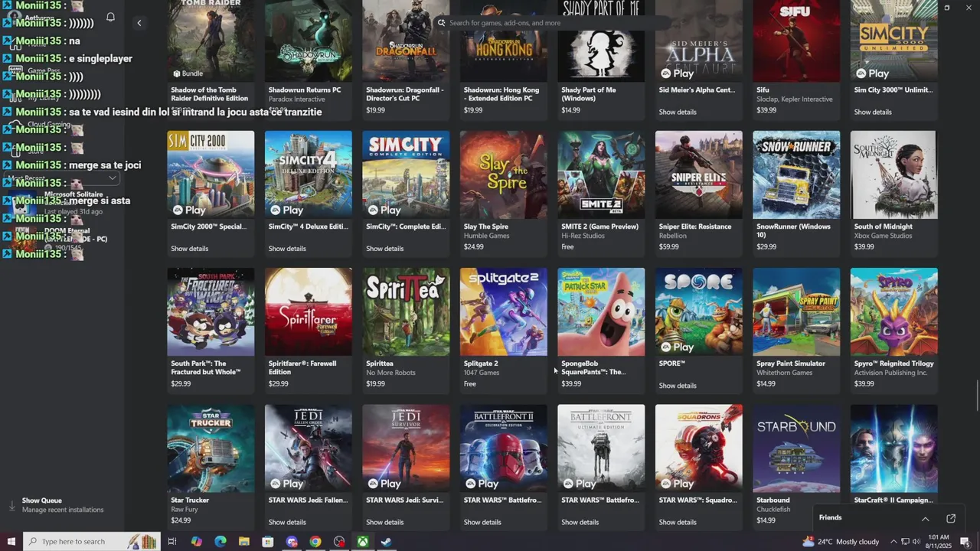Click Play on SimCity 2000 Special cover
The width and height of the screenshot is (980, 551).
pyautogui.click(x=189, y=210)
